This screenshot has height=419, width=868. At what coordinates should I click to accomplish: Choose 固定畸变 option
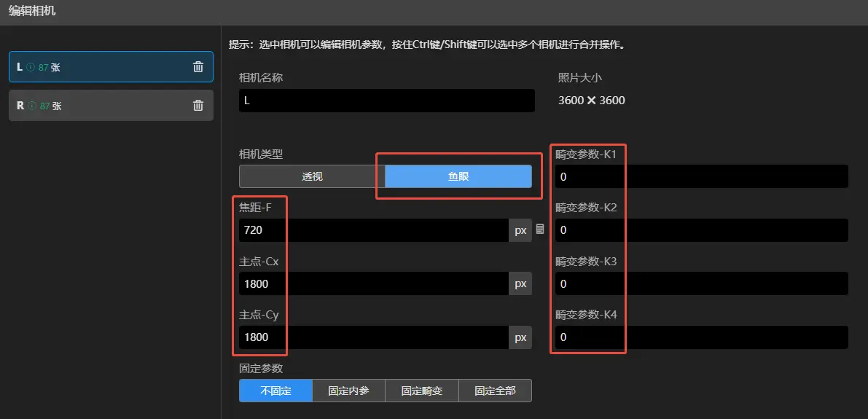click(421, 391)
